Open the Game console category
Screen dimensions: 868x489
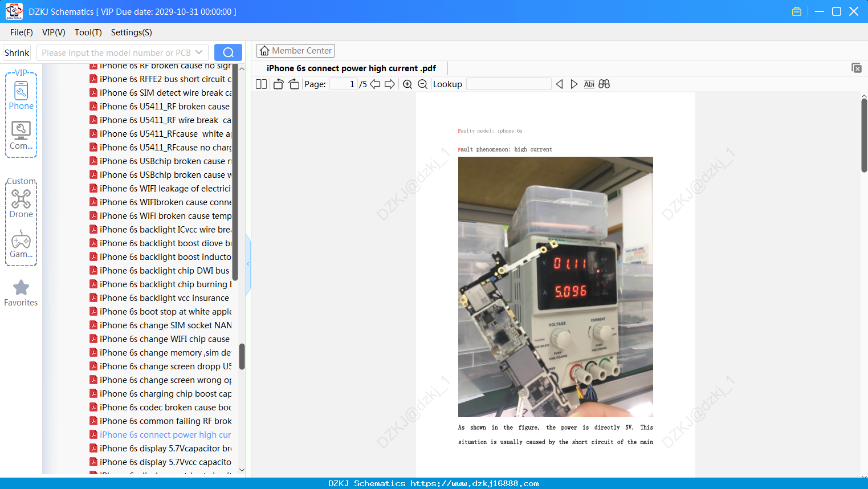[21, 244]
